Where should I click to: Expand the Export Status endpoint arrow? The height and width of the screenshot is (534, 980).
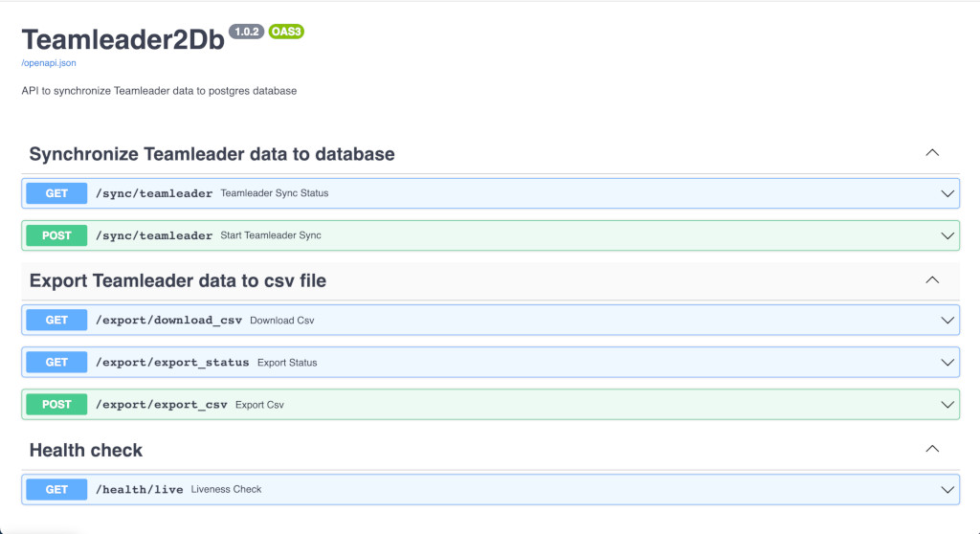click(947, 363)
